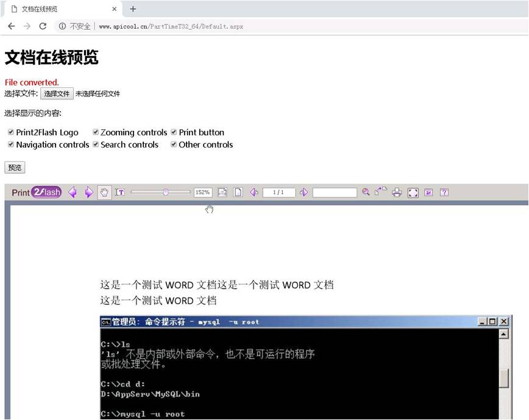
Task: Toggle full screen view
Action: click(413, 193)
